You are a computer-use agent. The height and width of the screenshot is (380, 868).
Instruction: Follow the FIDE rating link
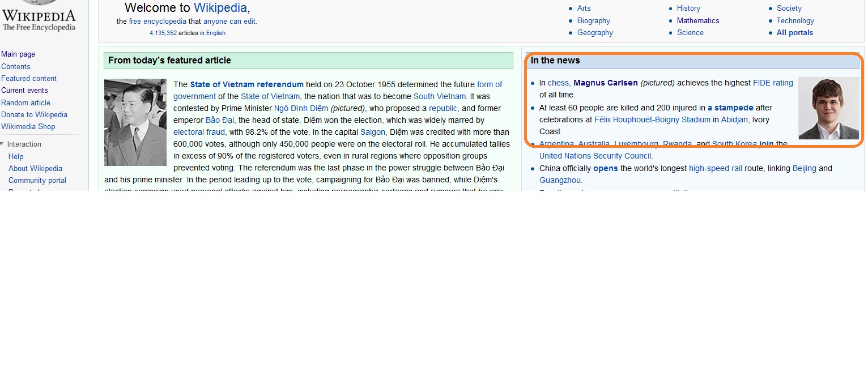(x=772, y=83)
